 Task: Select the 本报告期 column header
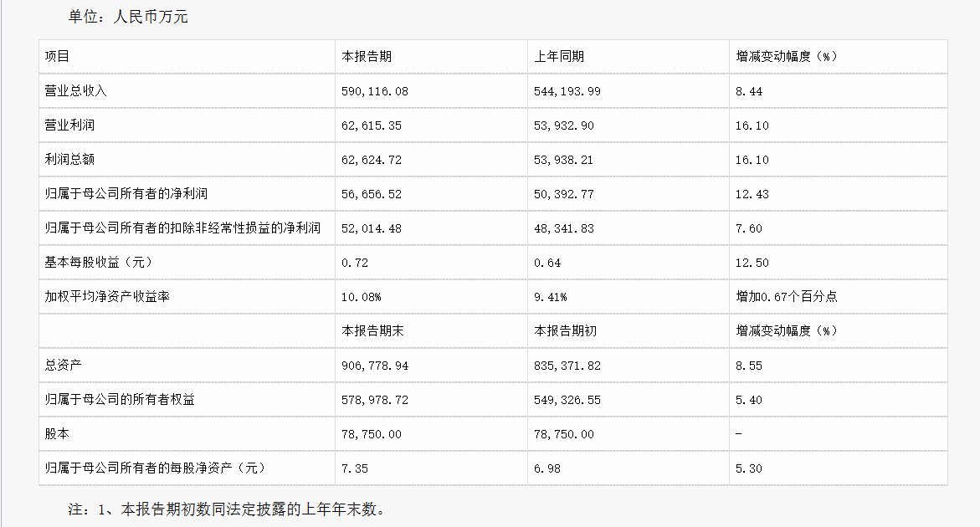367,57
